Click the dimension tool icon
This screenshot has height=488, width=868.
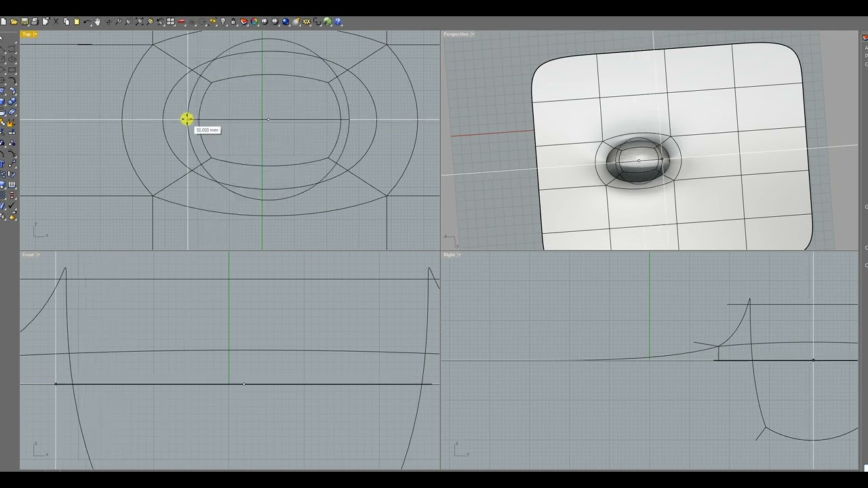(317, 22)
